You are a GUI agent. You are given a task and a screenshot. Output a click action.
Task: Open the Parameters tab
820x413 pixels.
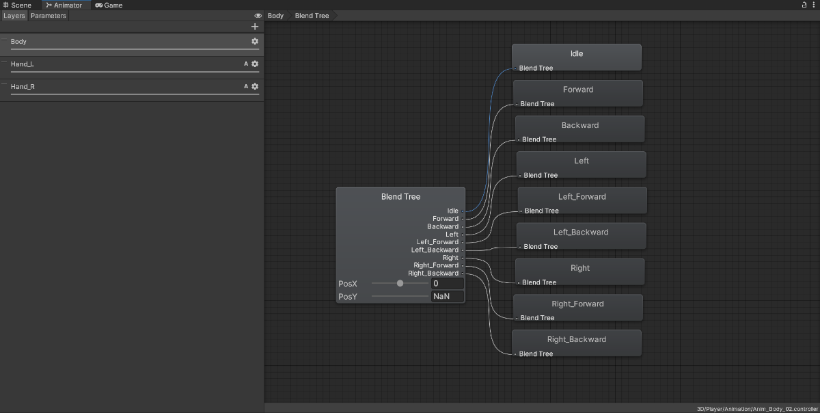click(x=48, y=16)
